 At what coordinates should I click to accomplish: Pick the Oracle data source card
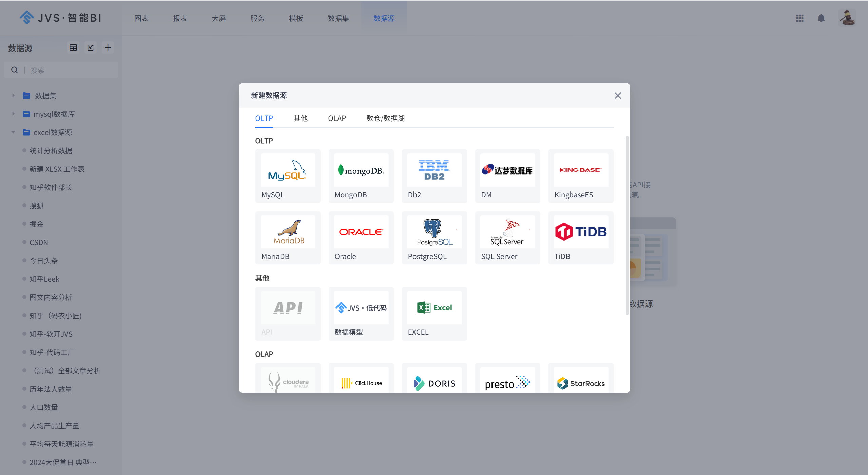(361, 238)
